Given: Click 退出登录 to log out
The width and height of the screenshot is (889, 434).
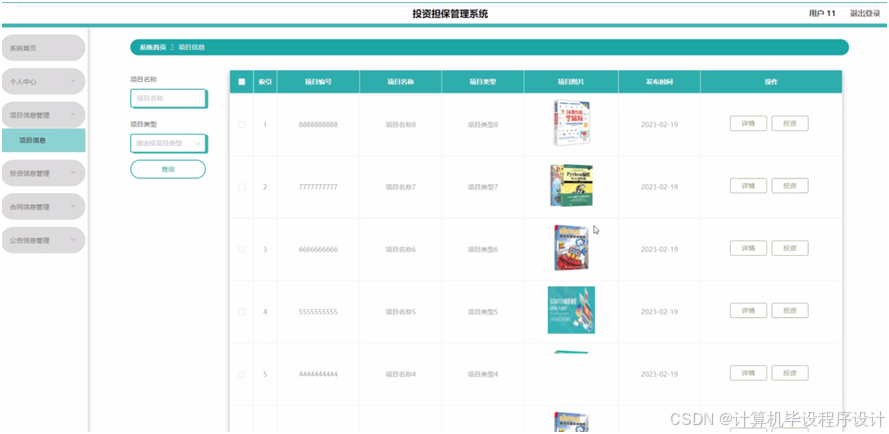Looking at the screenshot, I should [x=865, y=14].
